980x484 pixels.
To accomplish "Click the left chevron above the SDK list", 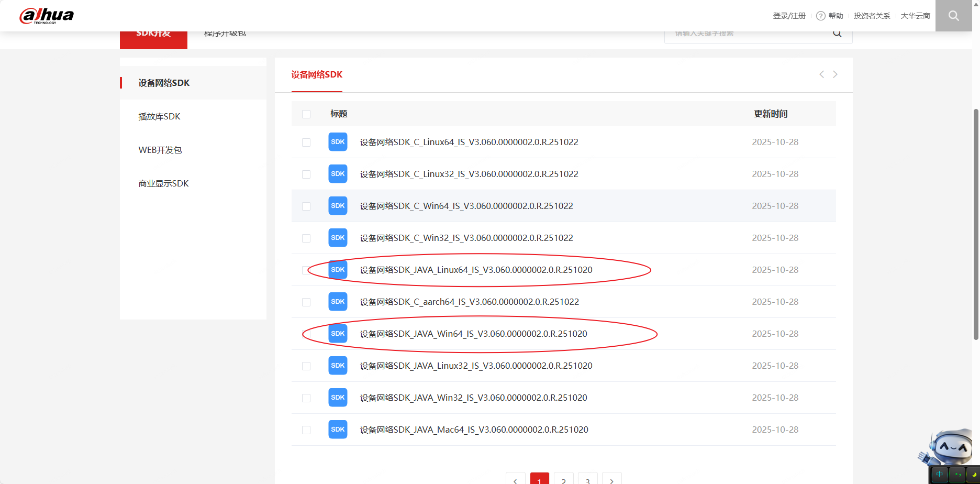I will point(821,74).
